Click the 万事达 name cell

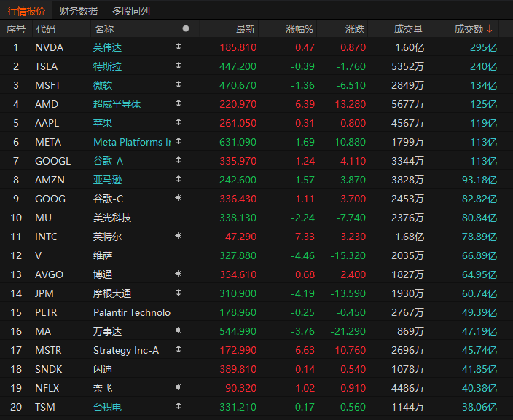[107, 332]
